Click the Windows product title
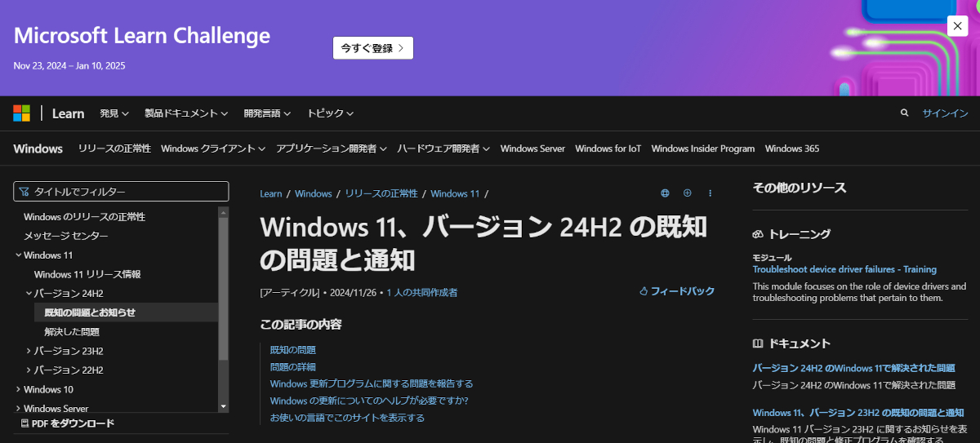Viewport: 980px width, 443px height. click(38, 148)
